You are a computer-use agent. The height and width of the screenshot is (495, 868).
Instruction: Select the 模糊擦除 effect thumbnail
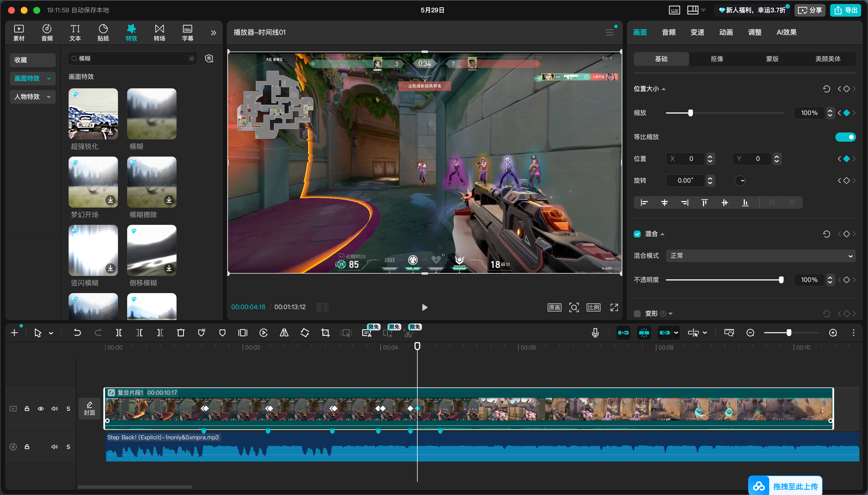152,182
